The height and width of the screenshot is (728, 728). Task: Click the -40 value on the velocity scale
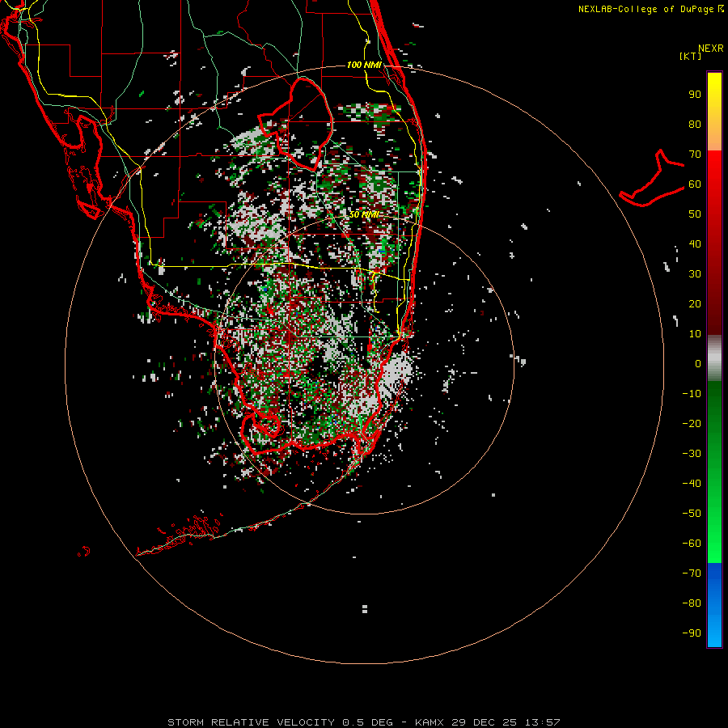692,484
